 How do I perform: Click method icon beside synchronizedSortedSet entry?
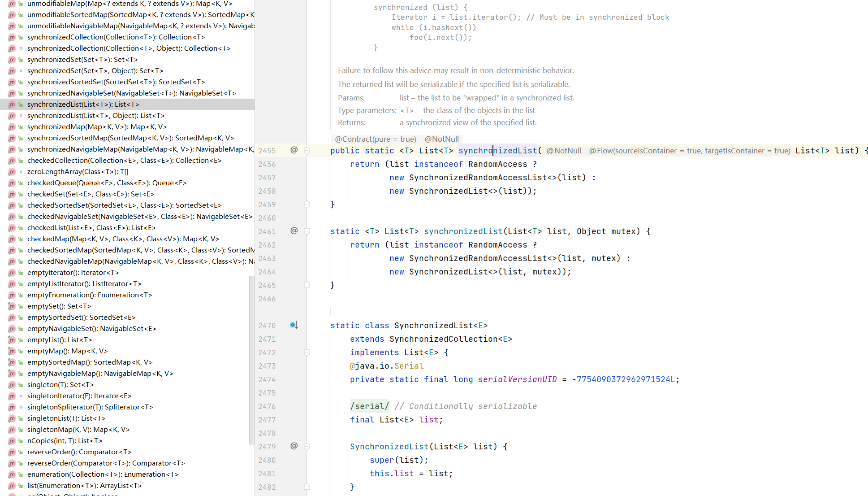(x=12, y=82)
